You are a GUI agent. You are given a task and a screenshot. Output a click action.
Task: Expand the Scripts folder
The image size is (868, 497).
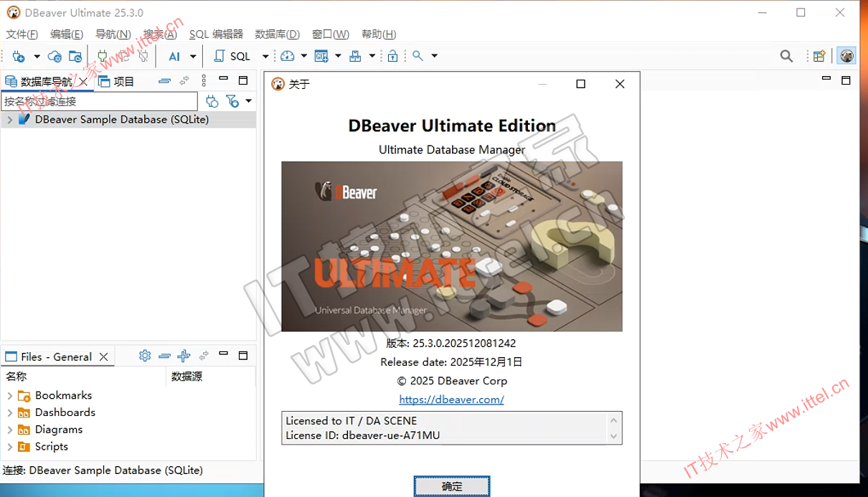pyautogui.click(x=9, y=447)
